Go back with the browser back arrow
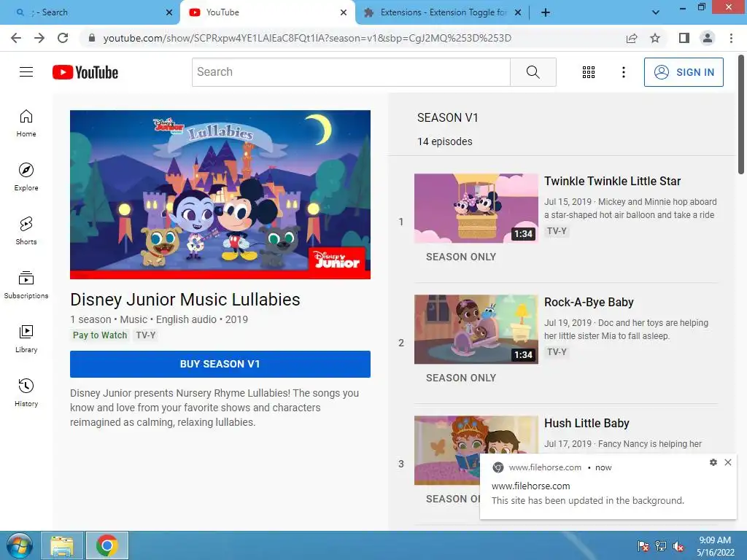 [x=16, y=38]
